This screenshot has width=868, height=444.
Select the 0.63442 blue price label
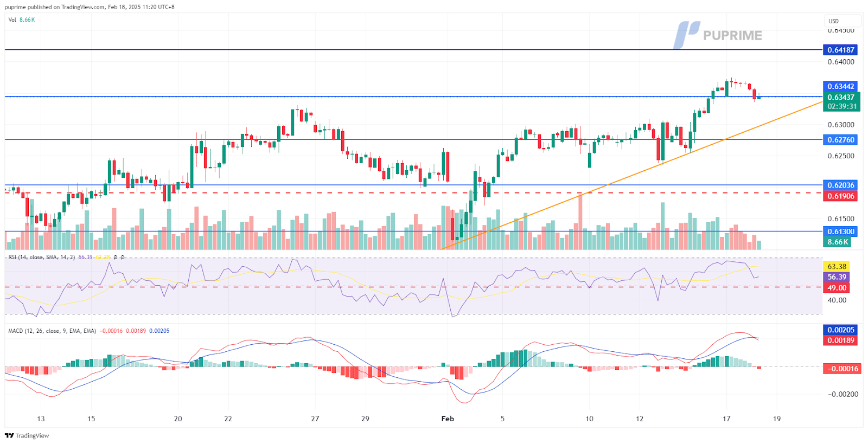coord(840,86)
